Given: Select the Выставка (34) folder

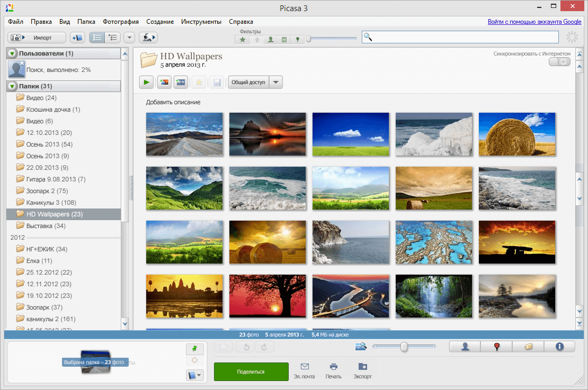Looking at the screenshot, I should (46, 226).
